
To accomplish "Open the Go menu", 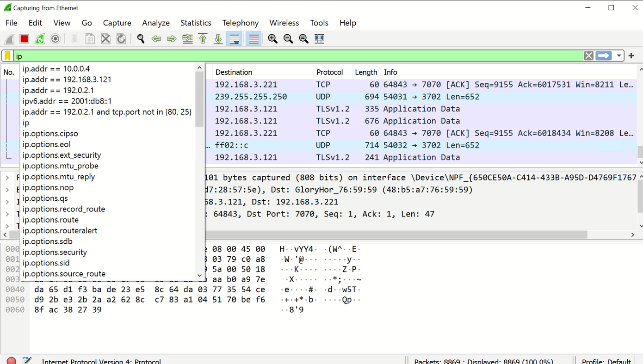I will pos(87,23).
